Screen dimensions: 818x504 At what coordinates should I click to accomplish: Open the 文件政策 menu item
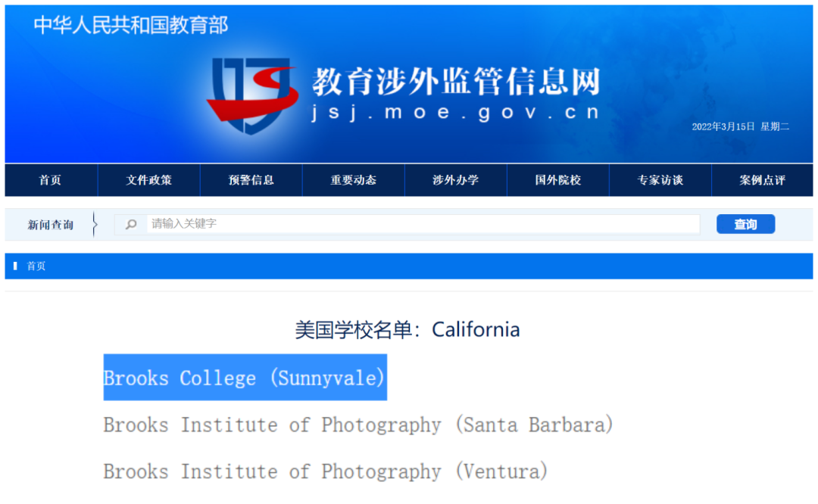point(148,180)
